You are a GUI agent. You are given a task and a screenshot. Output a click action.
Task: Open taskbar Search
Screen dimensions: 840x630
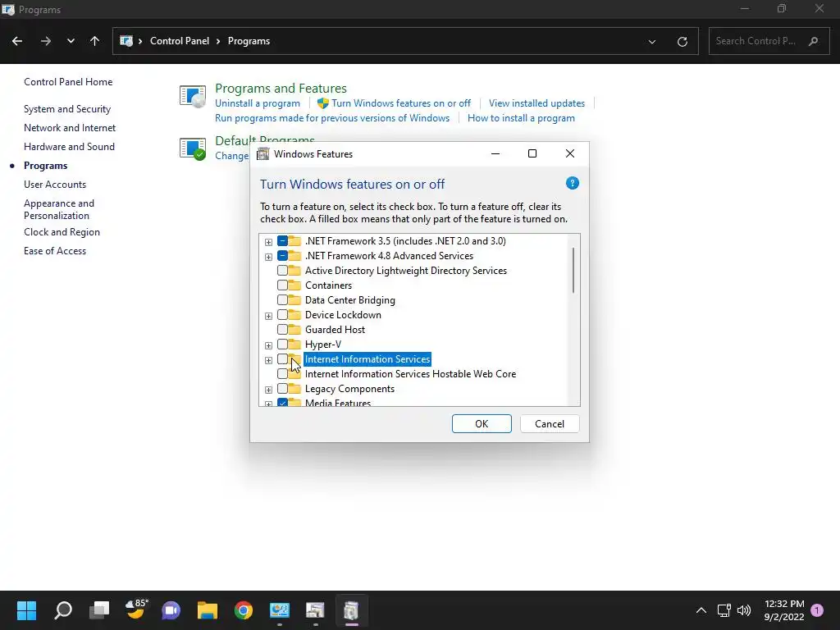(63, 610)
